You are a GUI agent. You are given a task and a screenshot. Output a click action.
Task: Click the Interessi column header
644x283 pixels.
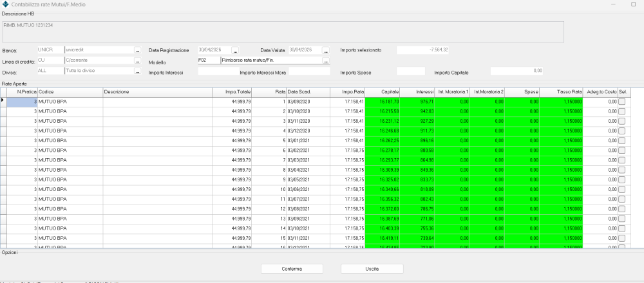(417, 92)
